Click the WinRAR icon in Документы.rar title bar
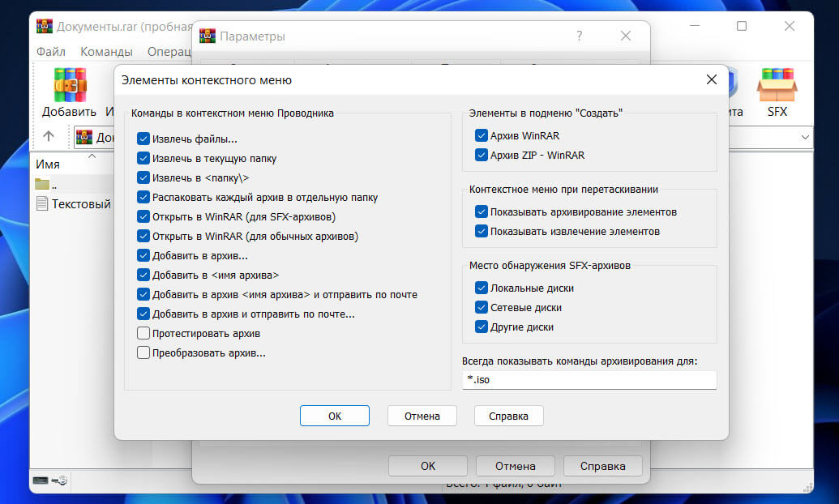 [45, 26]
